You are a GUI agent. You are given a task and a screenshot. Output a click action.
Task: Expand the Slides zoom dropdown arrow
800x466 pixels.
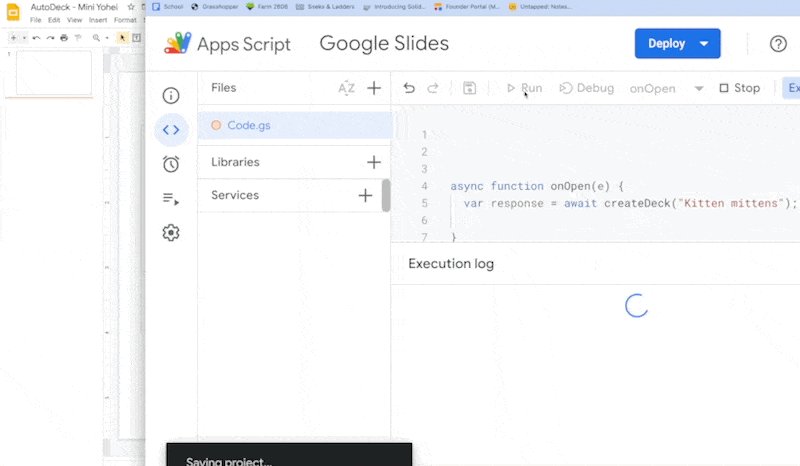(107, 37)
